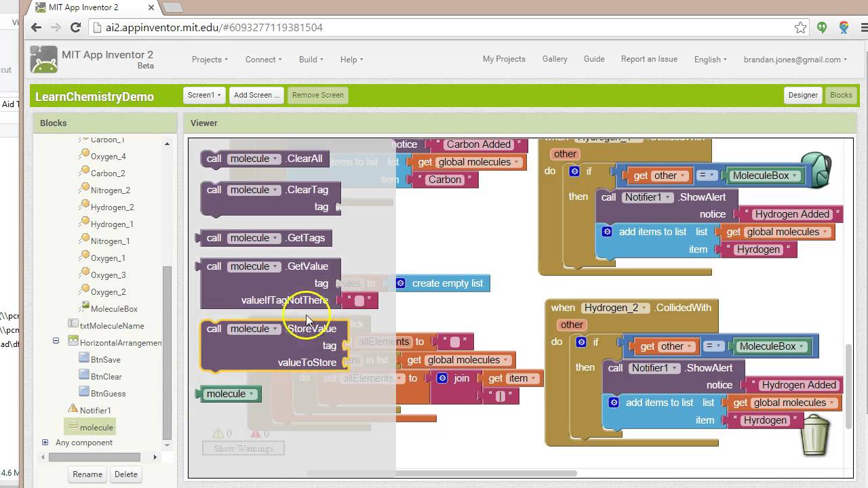Open the My Projects link

(x=504, y=59)
